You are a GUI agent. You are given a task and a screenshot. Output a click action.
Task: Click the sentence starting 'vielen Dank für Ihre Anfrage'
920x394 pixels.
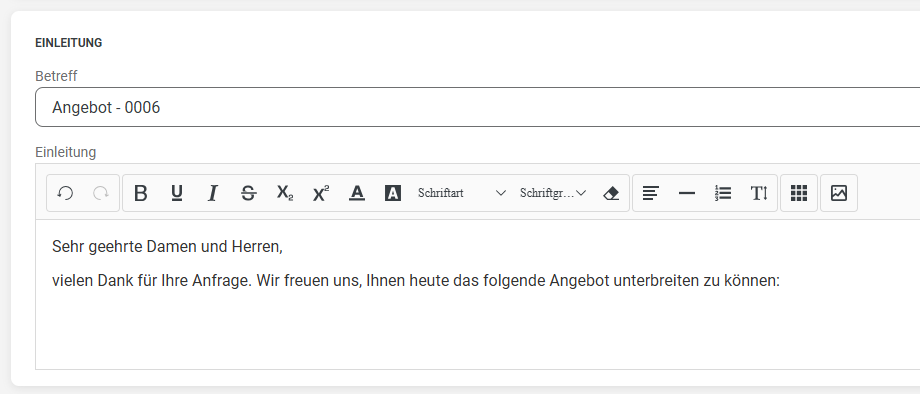pos(416,281)
